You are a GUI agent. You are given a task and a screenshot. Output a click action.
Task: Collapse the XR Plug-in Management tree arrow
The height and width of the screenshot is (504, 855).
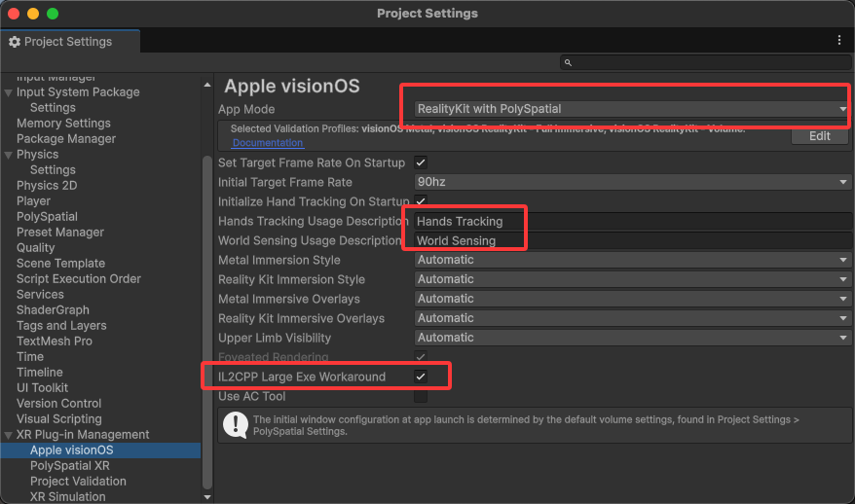[x=8, y=435]
